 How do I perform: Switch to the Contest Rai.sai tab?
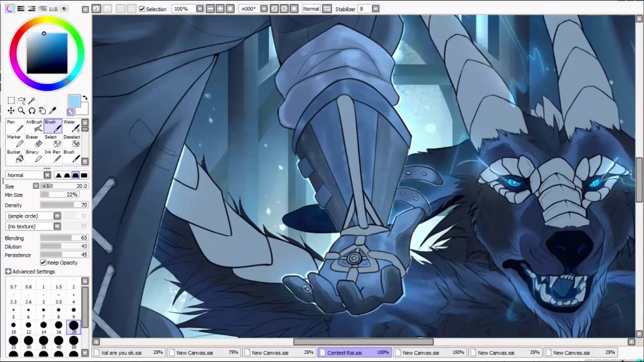click(x=355, y=352)
